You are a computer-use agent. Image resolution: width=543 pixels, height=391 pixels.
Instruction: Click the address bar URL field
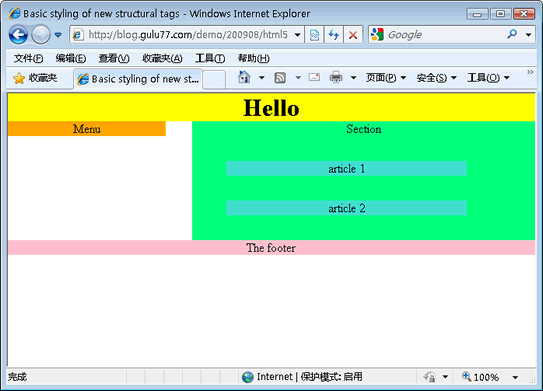coord(187,35)
